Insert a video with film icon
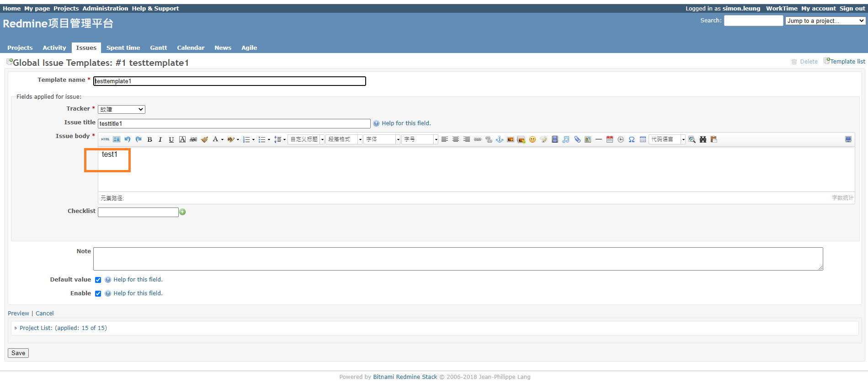The width and height of the screenshot is (868, 383). tap(555, 139)
